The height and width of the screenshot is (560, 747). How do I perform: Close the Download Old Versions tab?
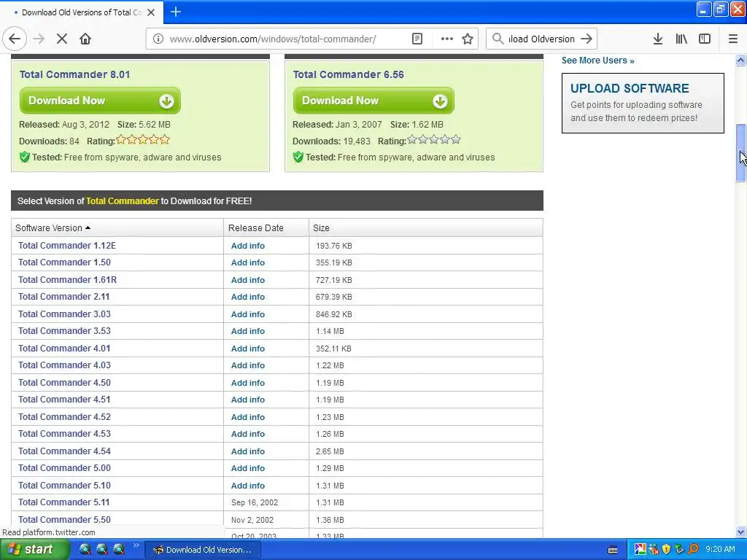[151, 12]
